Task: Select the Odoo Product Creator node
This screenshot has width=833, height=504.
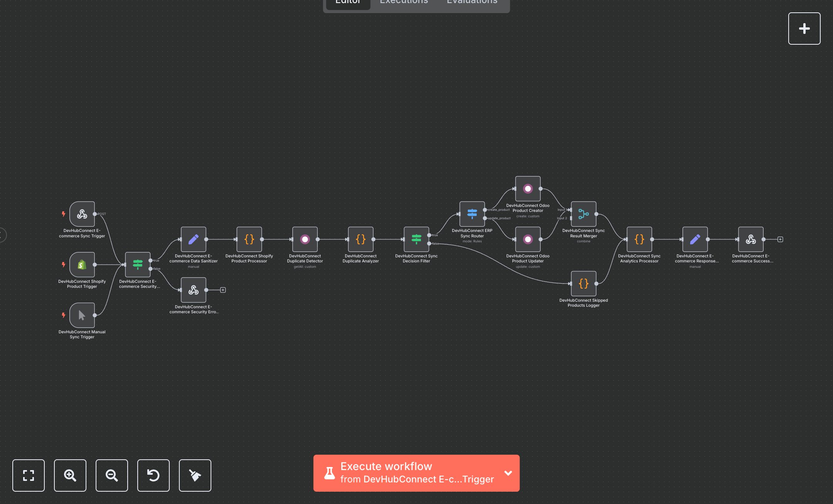Action: click(528, 189)
